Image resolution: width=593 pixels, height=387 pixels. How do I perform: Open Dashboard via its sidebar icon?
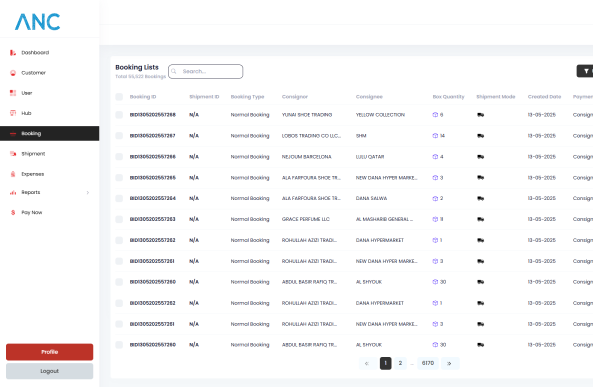(13, 53)
